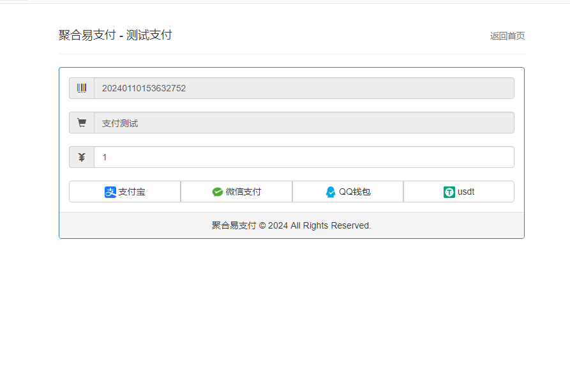Click the amount value 1 in the field
Screen dimensions: 570x392
tap(105, 157)
